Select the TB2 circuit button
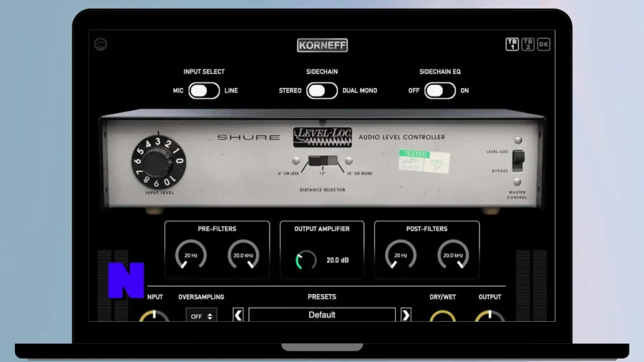 pos(528,45)
